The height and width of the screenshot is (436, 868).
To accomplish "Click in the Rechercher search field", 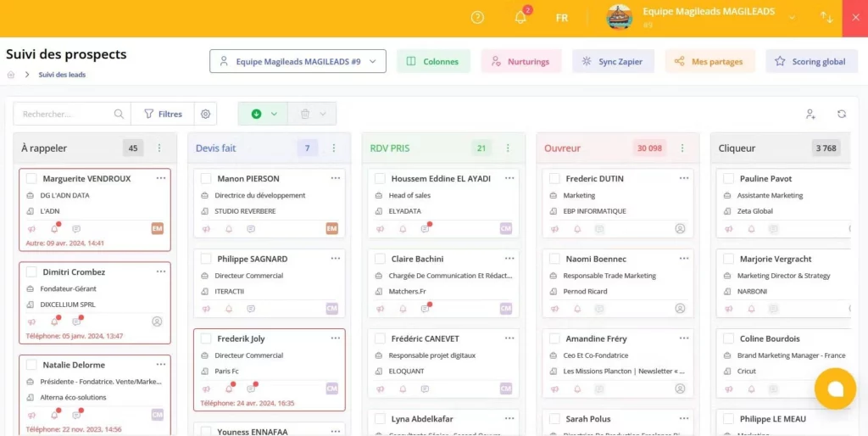I will 64,114.
